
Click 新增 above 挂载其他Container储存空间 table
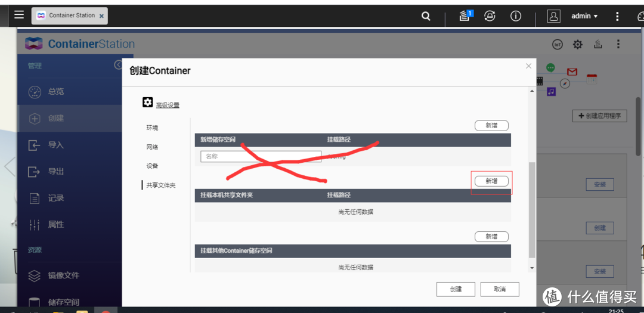[x=491, y=237]
